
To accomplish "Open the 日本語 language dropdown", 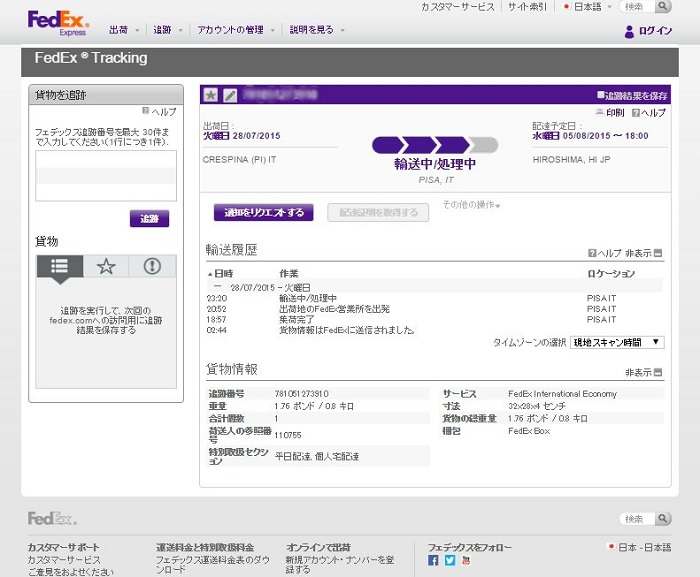I will 588,7.
